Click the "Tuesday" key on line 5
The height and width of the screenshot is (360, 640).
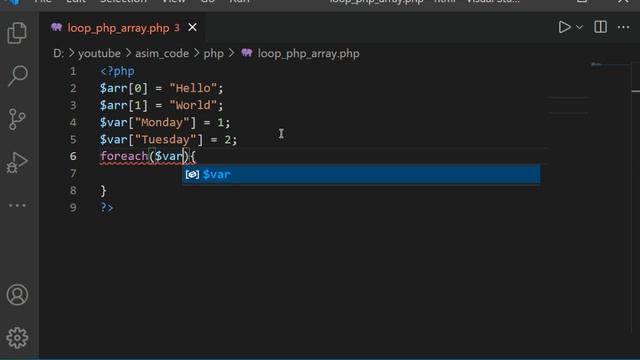pyautogui.click(x=166, y=140)
